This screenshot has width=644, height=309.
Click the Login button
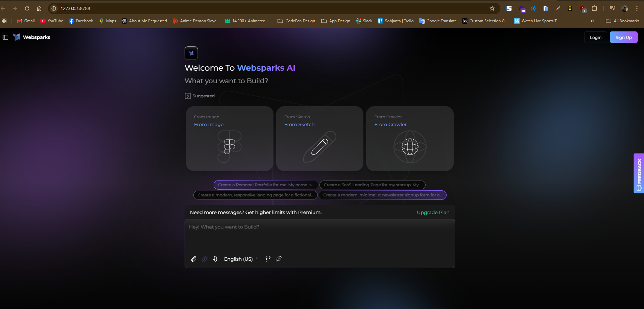595,37
